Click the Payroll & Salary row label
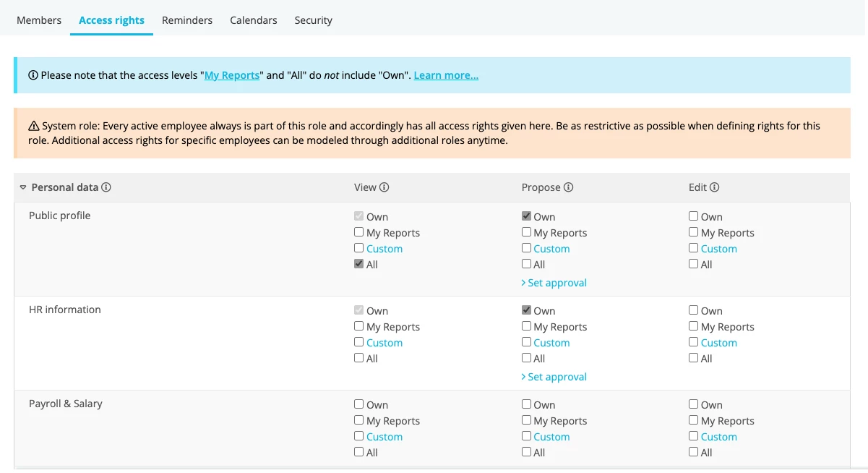The image size is (868, 473). click(x=66, y=404)
